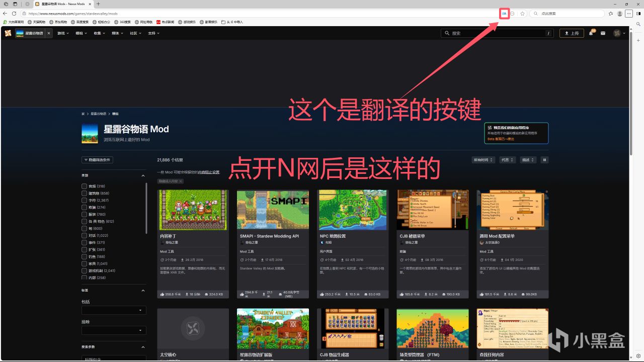Screen dimensions: 644x362
Task: Bookmark page with the star icon
Action: (523, 14)
